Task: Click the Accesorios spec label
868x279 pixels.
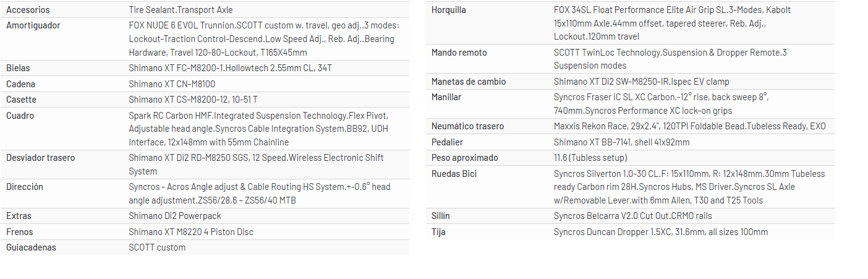Action: (28, 10)
